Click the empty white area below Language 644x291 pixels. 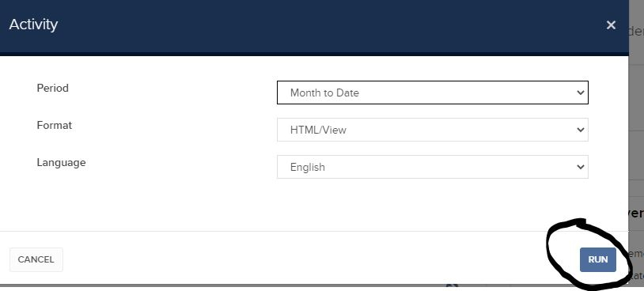pyautogui.click(x=314, y=205)
